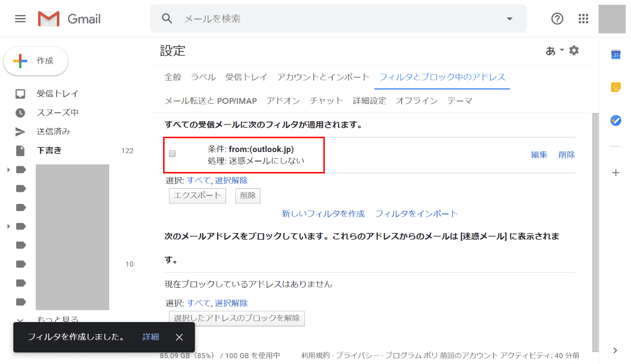Image resolution: width=631 pixels, height=364 pixels.
Task: Switch to 詳細設定 tab
Action: click(370, 101)
